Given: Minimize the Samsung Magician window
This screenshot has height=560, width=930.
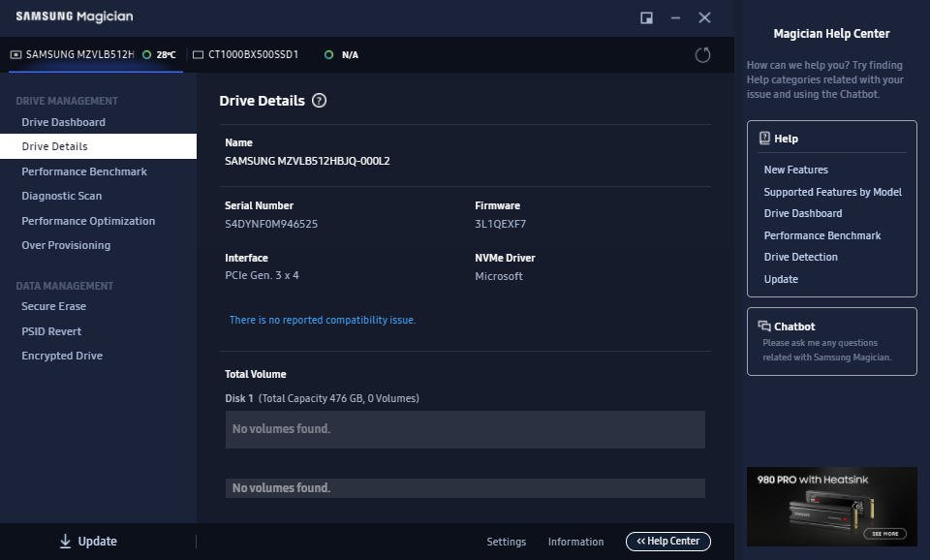Looking at the screenshot, I should (675, 17).
